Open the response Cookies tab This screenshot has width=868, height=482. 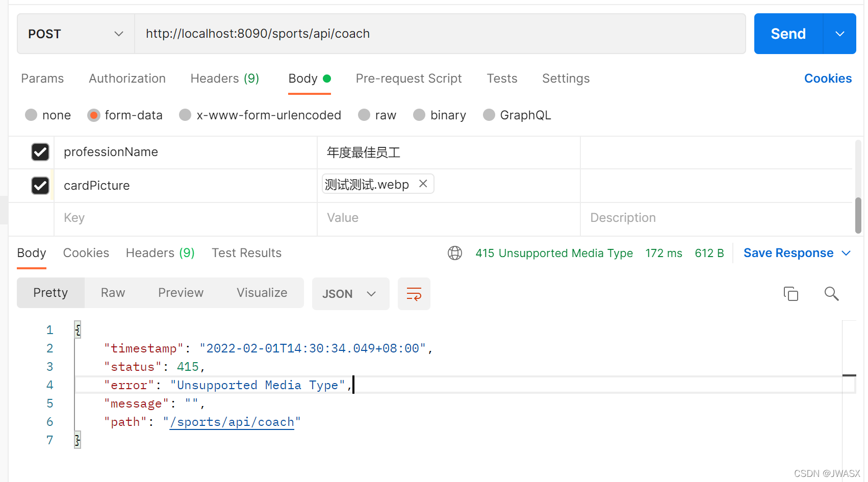pos(86,253)
